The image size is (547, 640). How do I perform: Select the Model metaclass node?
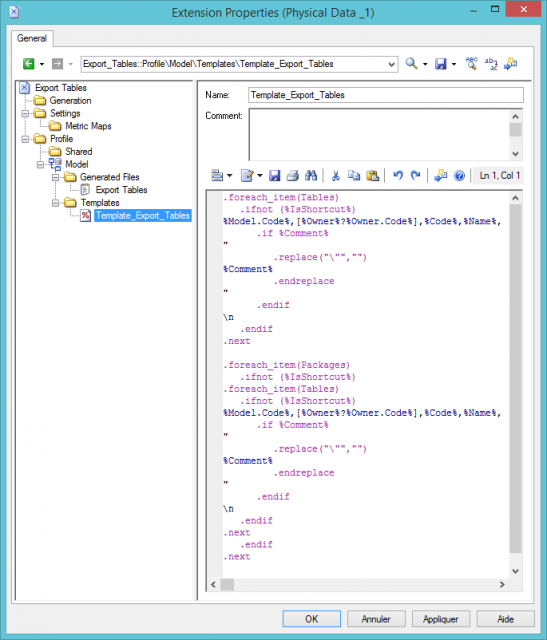[x=77, y=164]
